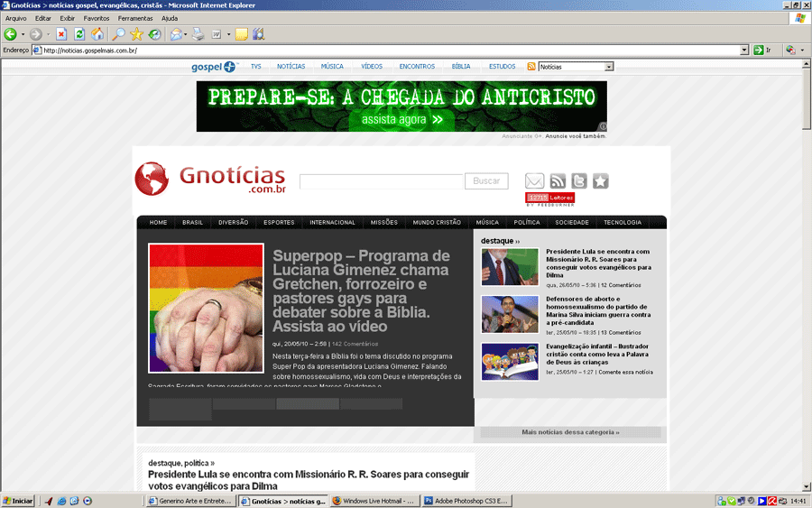812x508 pixels.
Task: Select the BRASIL navigation tab
Action: coord(193,222)
